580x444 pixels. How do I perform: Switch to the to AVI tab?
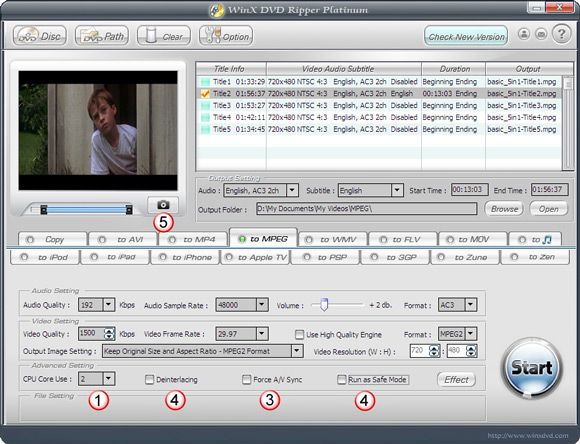tap(123, 240)
